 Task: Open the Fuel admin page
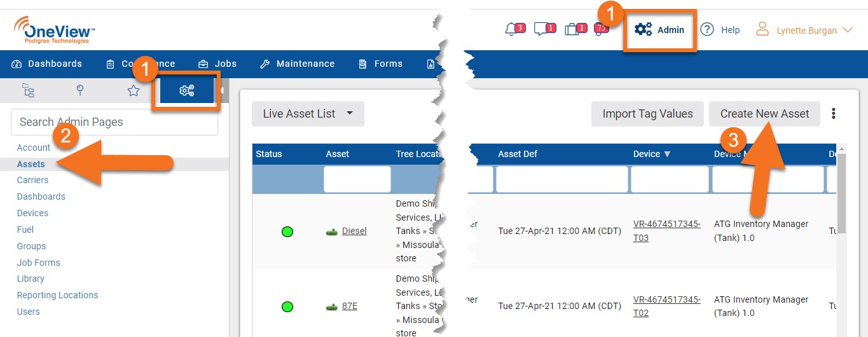coord(25,230)
